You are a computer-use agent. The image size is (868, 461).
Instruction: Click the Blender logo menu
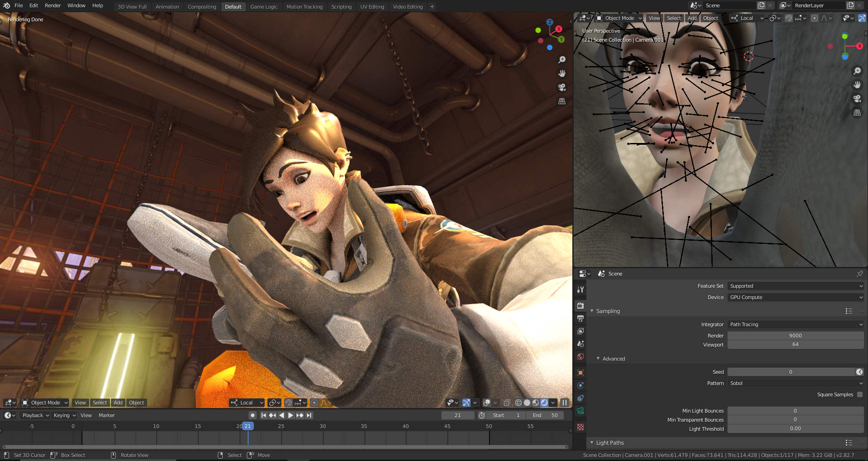[6, 5]
